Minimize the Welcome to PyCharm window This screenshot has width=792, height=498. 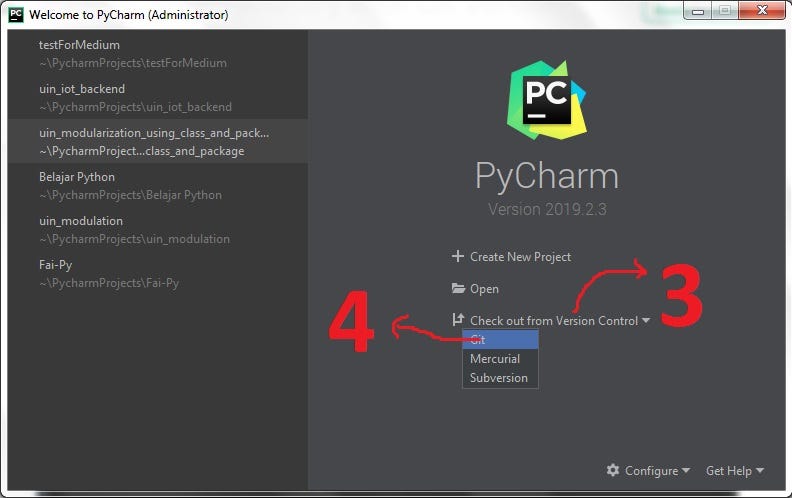698,11
